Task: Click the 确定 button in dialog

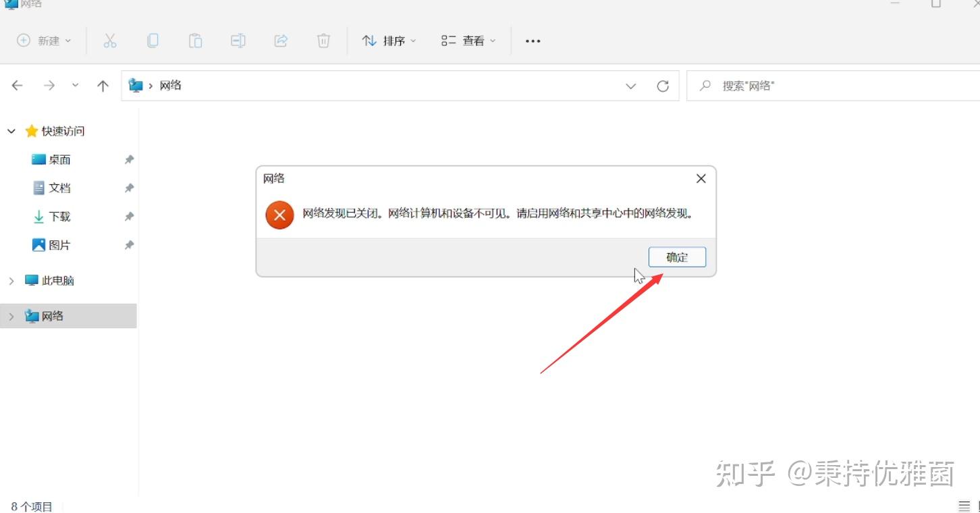Action: click(x=677, y=257)
